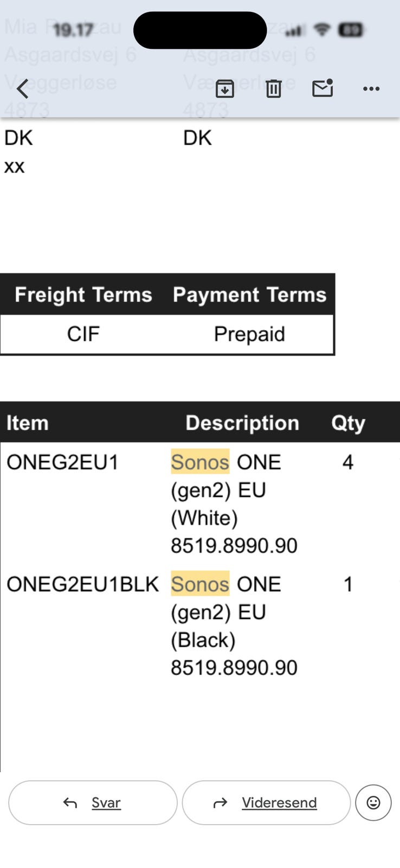Tap the Prepaid payment terms value

point(249,334)
